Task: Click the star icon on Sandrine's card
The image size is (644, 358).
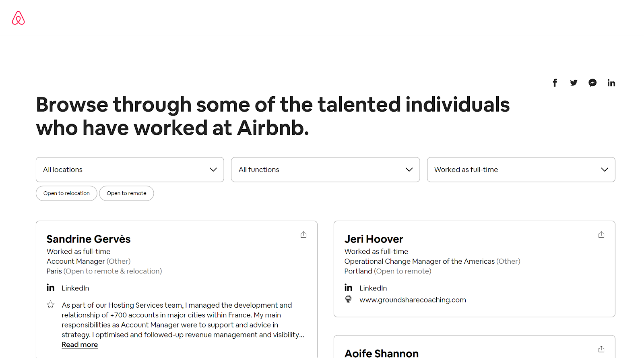Action: (x=51, y=304)
